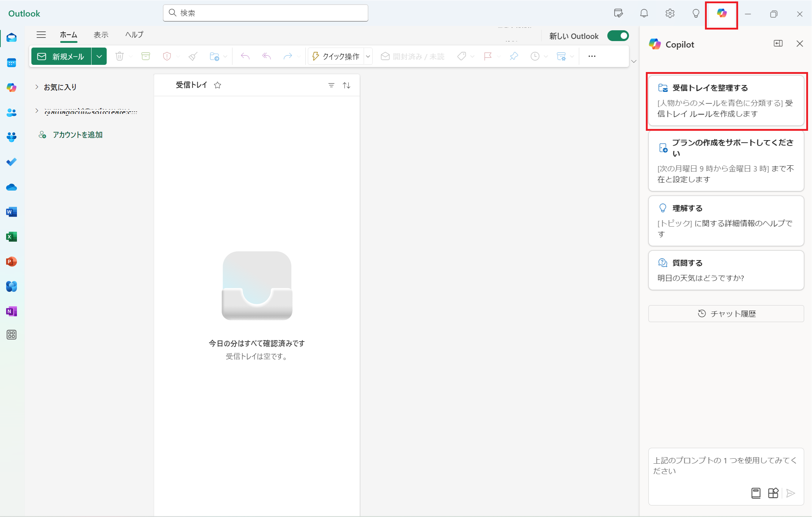Open the Snooze dropdown arrow

click(546, 57)
